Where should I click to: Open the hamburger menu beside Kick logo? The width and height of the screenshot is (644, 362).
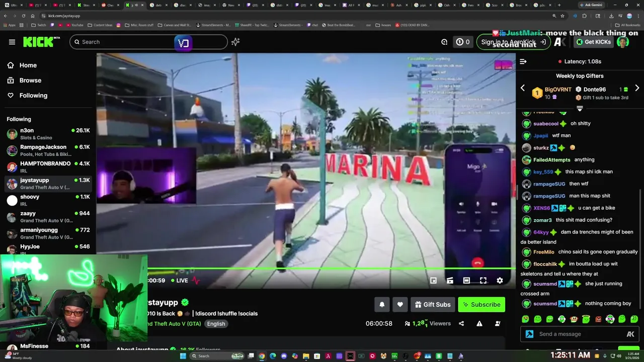pyautogui.click(x=12, y=42)
